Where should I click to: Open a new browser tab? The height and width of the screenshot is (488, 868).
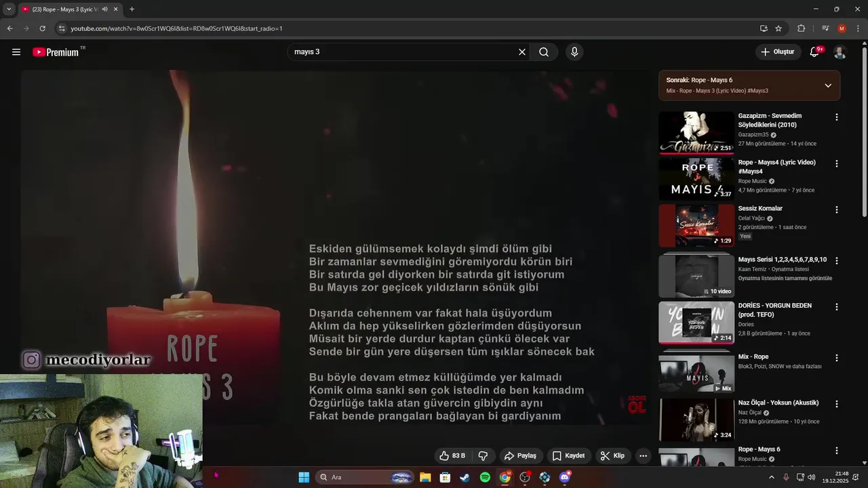click(x=132, y=9)
